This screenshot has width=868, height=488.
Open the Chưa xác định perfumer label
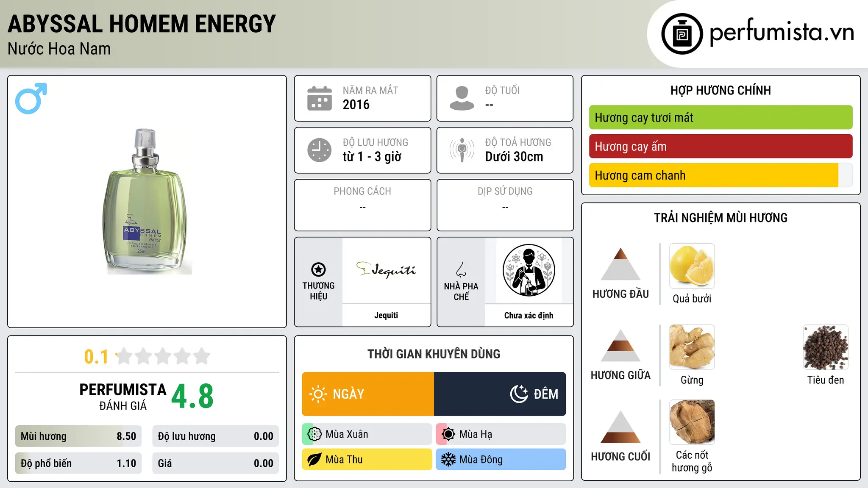click(x=529, y=315)
